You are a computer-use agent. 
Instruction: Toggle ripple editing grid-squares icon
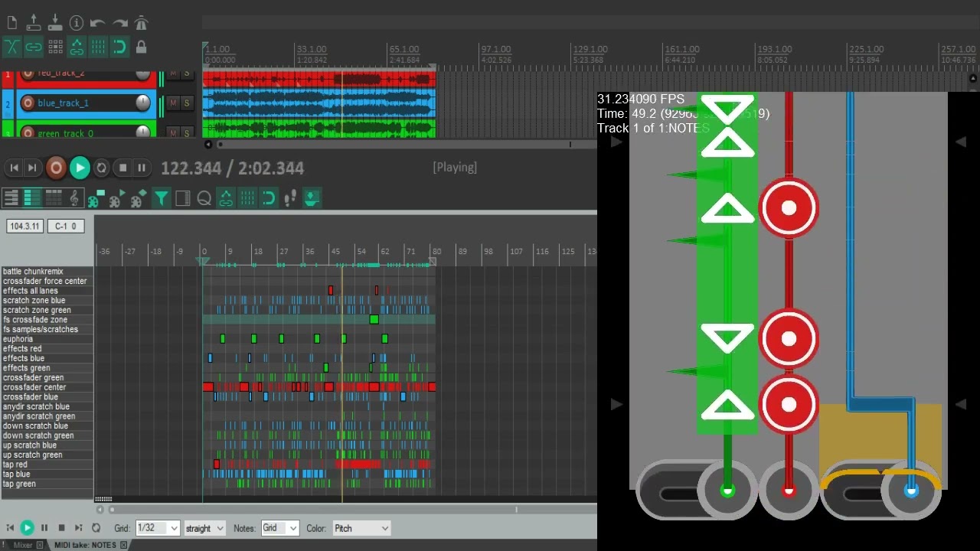point(55,47)
